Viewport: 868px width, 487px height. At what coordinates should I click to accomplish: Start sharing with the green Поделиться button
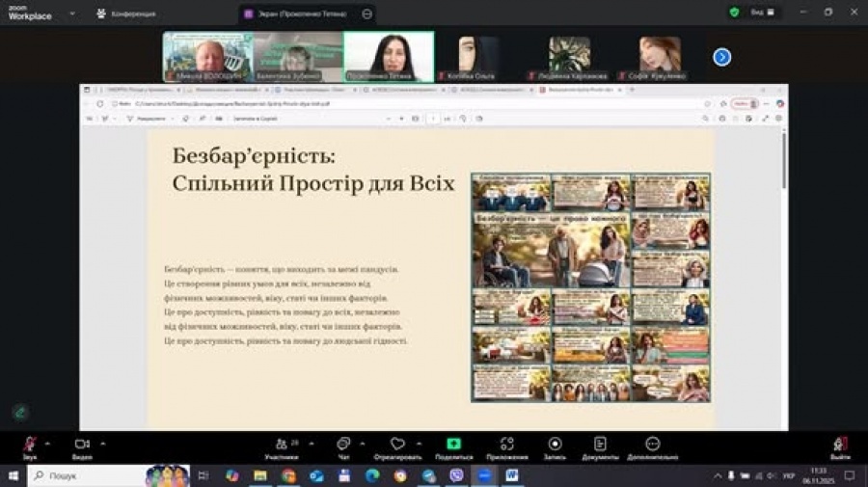453,445
